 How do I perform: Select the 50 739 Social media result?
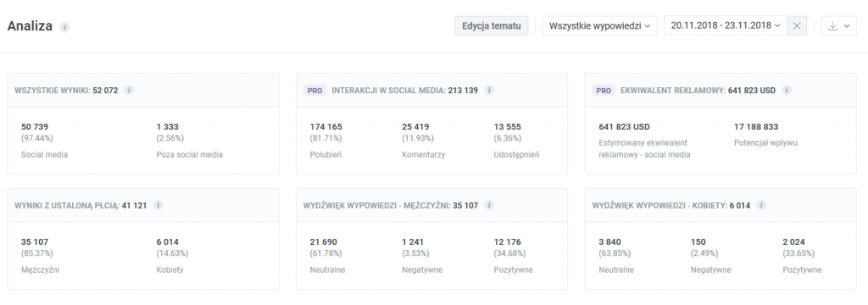(44, 141)
